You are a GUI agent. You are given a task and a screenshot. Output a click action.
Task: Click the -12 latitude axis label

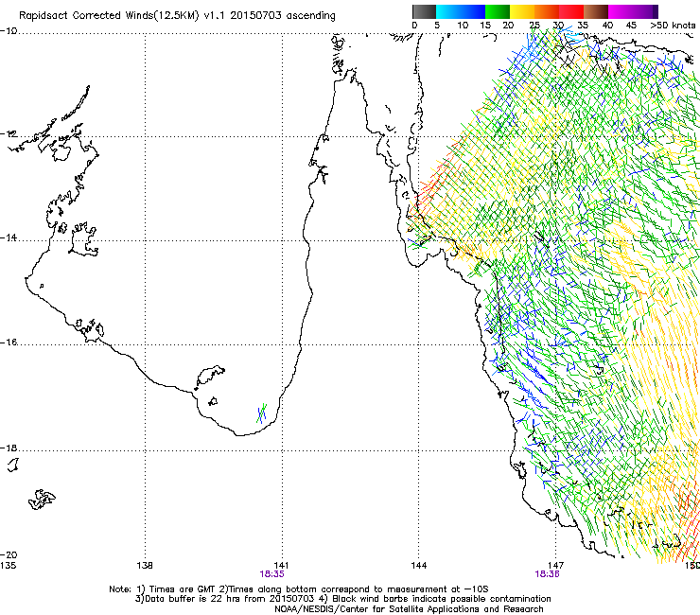(9, 134)
